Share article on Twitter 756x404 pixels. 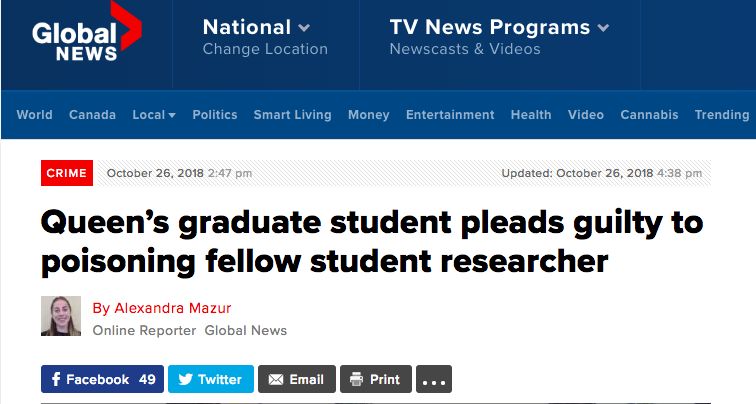tap(211, 379)
